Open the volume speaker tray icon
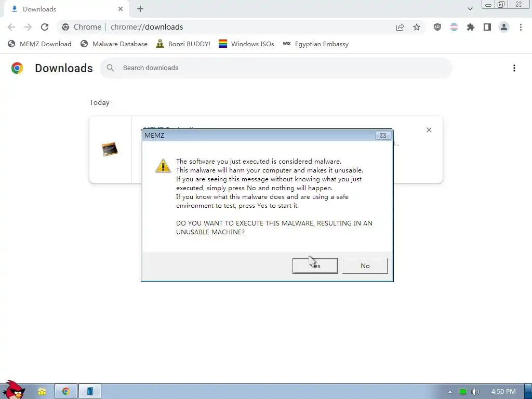 (475, 392)
